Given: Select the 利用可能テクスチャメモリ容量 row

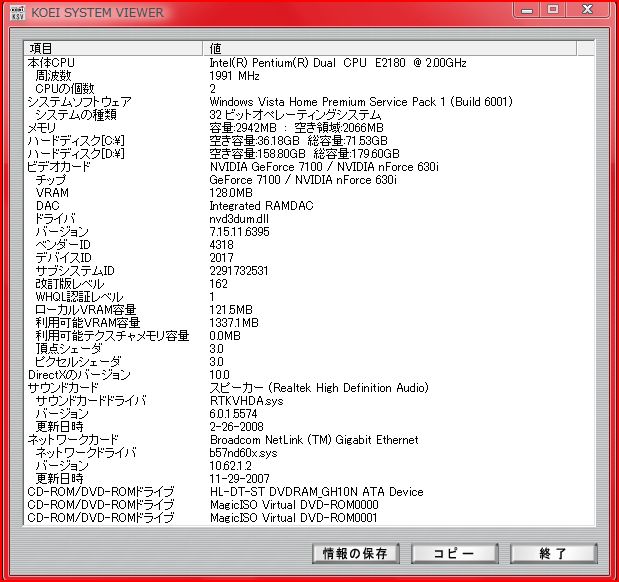Looking at the screenshot, I should (112, 336).
